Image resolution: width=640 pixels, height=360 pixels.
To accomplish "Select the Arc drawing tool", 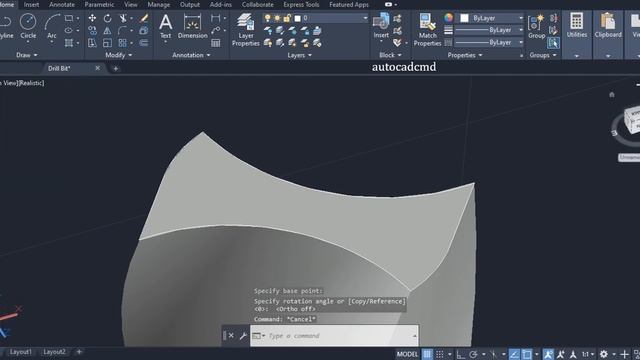I will coord(52,26).
